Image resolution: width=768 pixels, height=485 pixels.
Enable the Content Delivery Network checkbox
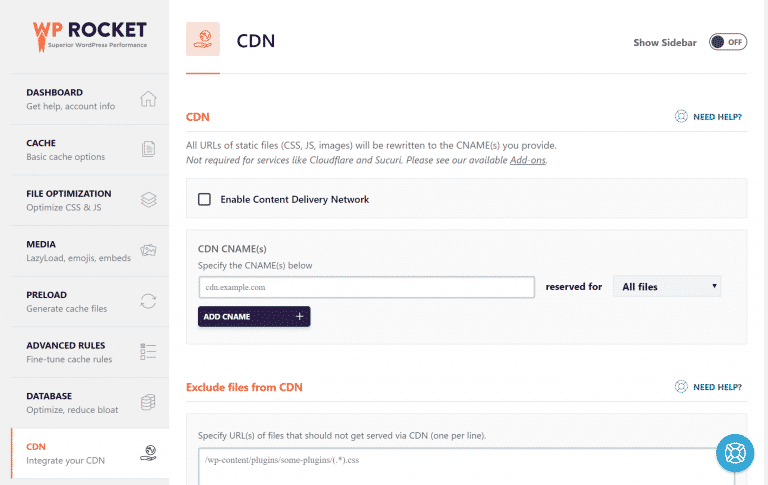click(x=205, y=199)
